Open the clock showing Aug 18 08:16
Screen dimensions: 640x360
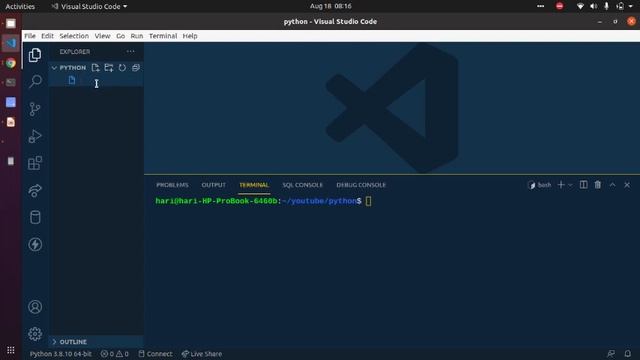[330, 6]
